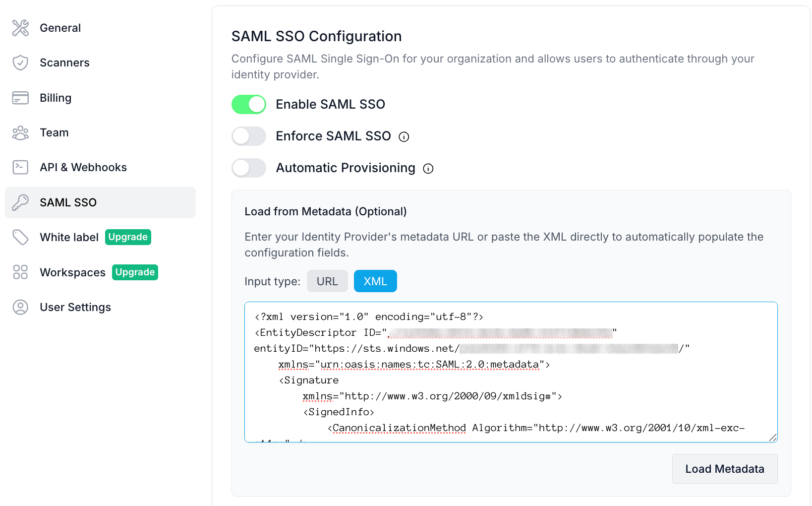Click the Workspaces grid icon

[20, 272]
